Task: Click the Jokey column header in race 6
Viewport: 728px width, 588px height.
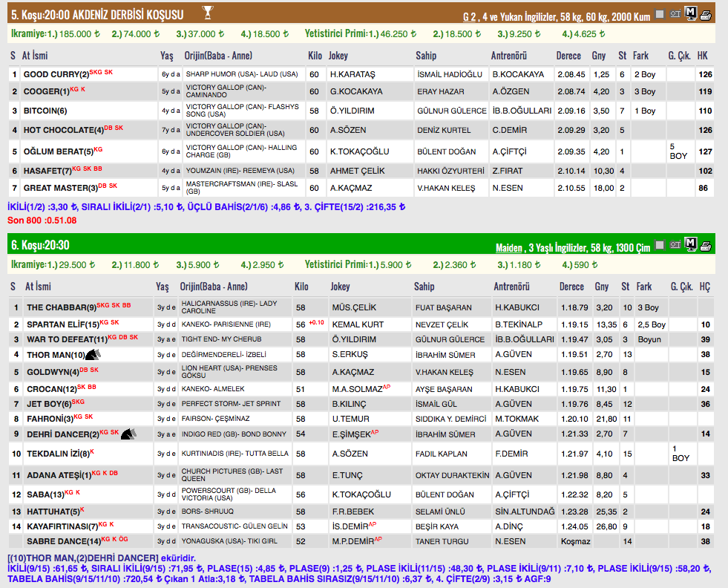Action: point(340,287)
